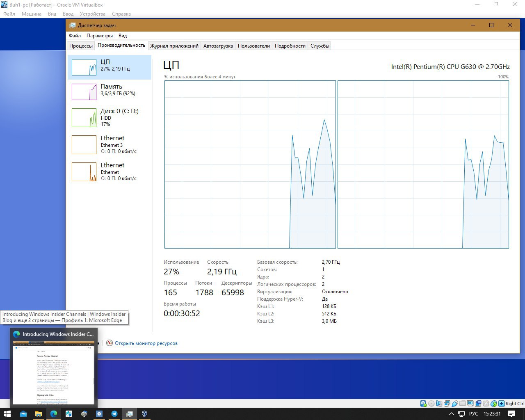Screen dimensions: 525x420
Task: Click the right CPU usage graph
Action: [423, 164]
